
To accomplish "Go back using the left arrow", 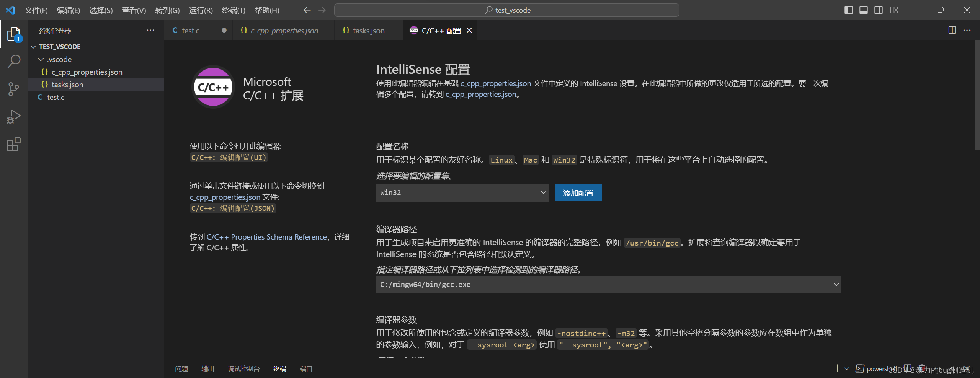I will [x=307, y=10].
